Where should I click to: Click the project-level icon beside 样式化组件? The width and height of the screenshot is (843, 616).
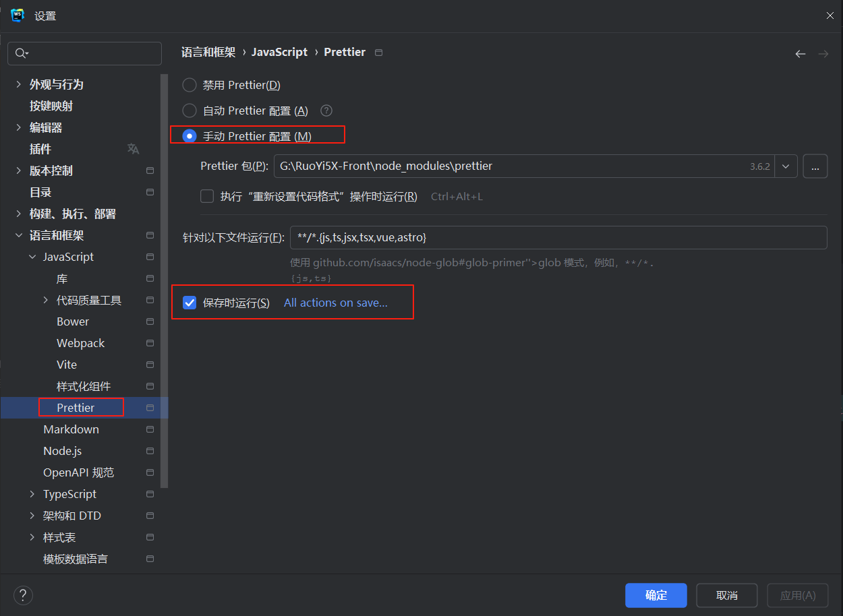pos(150,386)
